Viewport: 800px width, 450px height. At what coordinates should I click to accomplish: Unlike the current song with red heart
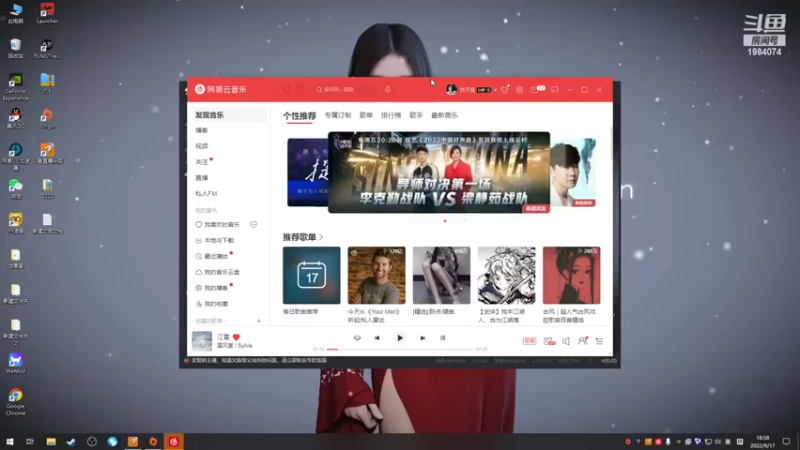pos(236,337)
